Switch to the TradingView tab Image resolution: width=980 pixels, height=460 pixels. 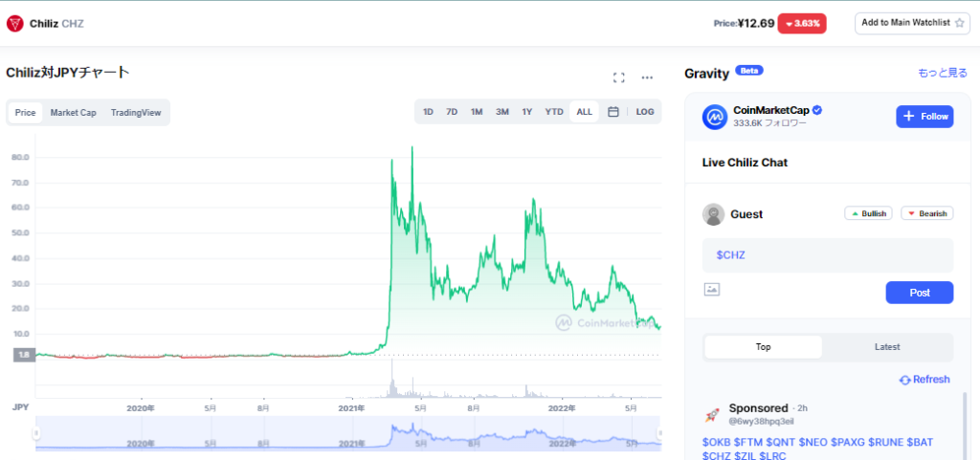136,113
